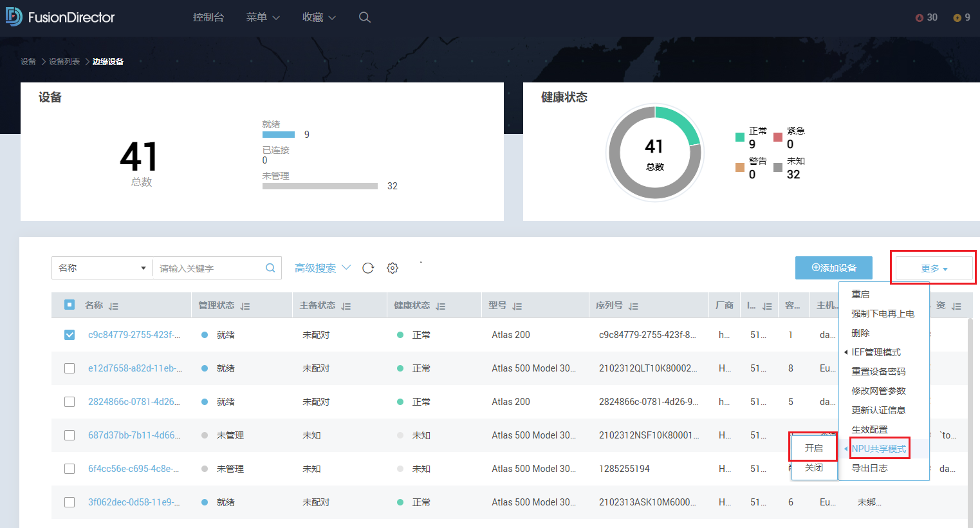Screen dimensions: 980x528
Task: Sort by 主备状态 column icon
Action: [x=346, y=306]
